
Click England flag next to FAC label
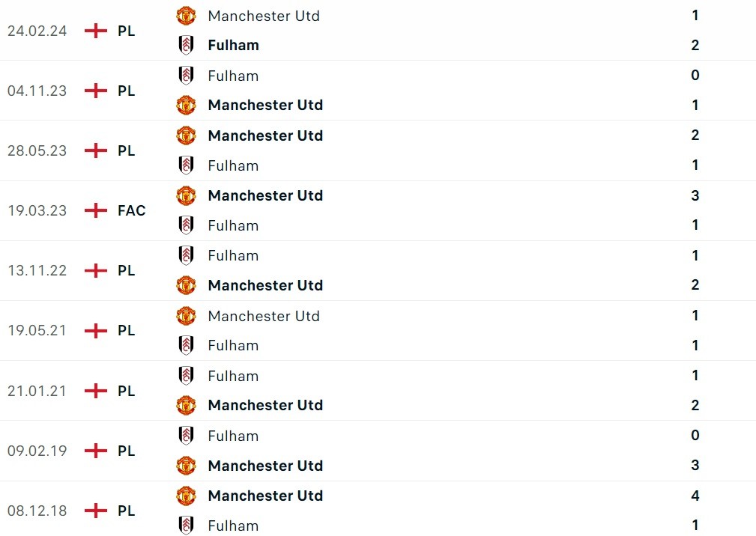96,210
